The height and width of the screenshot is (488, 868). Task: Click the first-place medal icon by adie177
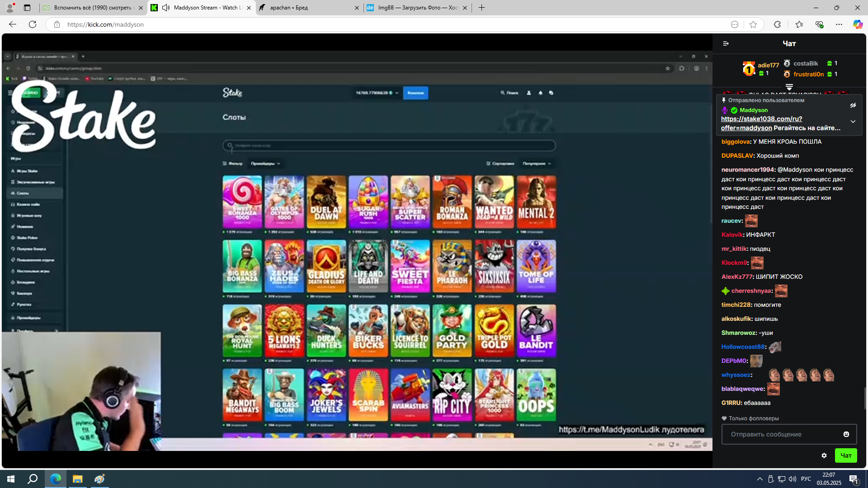tap(749, 69)
